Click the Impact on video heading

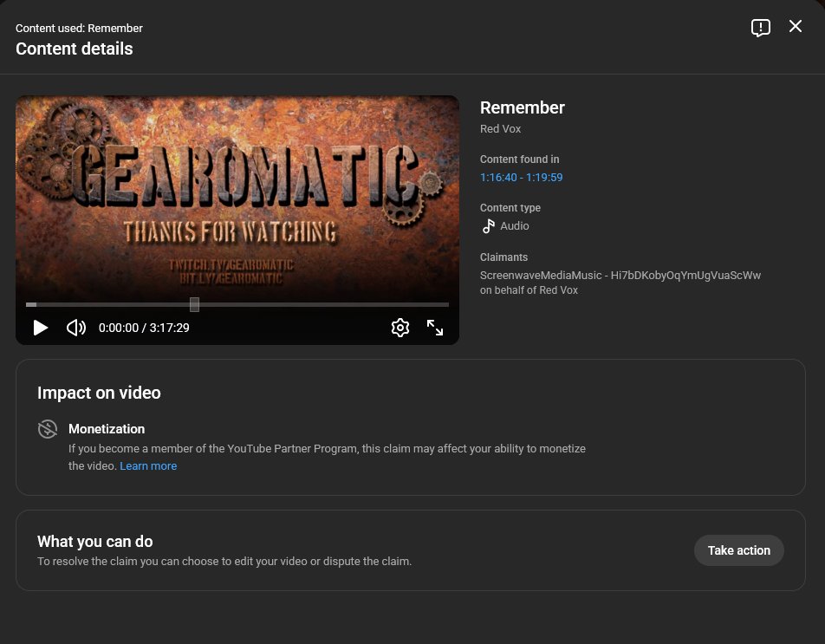[99, 393]
